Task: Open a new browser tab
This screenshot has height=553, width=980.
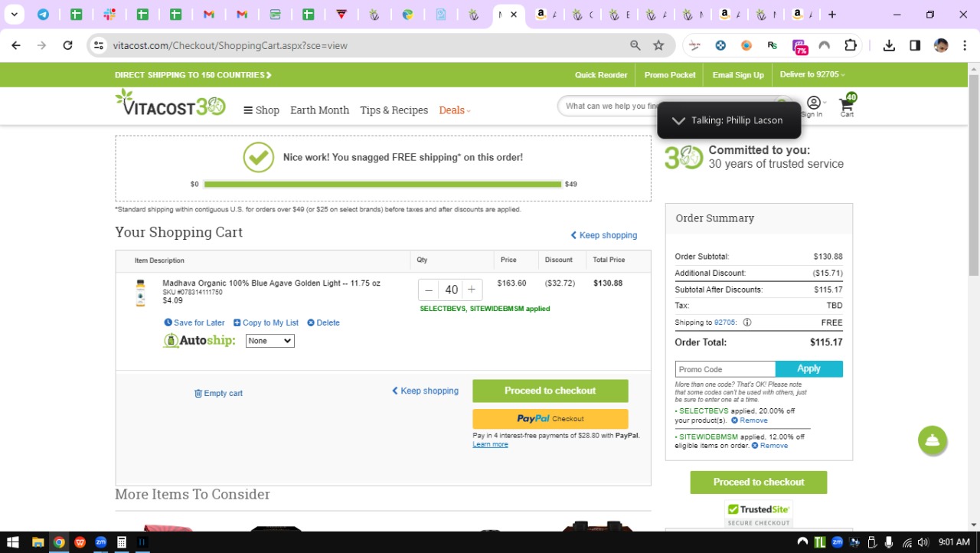Action: point(832,15)
